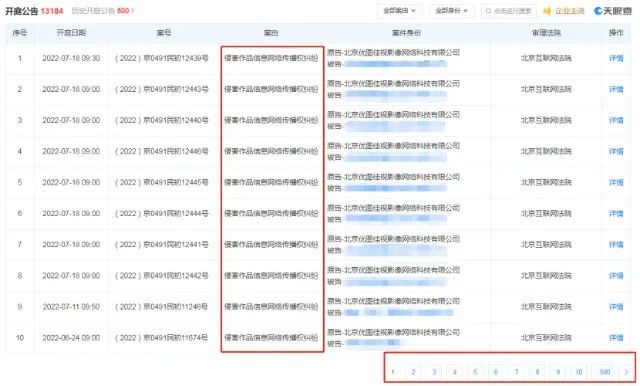
Task: Open 详情 for case 京0491民初11246号
Action: point(616,307)
